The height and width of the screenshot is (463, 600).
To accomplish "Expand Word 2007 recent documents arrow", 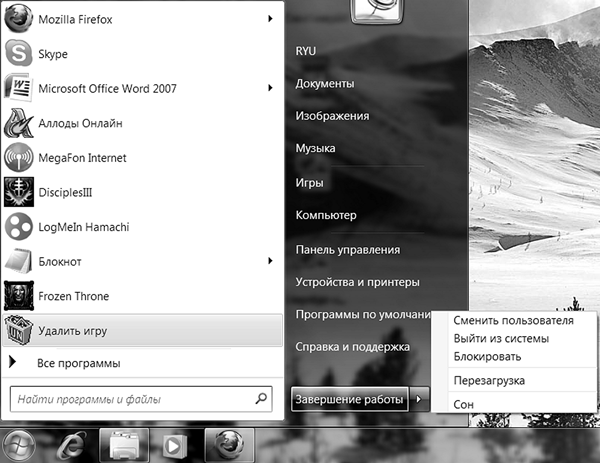I will 271,88.
